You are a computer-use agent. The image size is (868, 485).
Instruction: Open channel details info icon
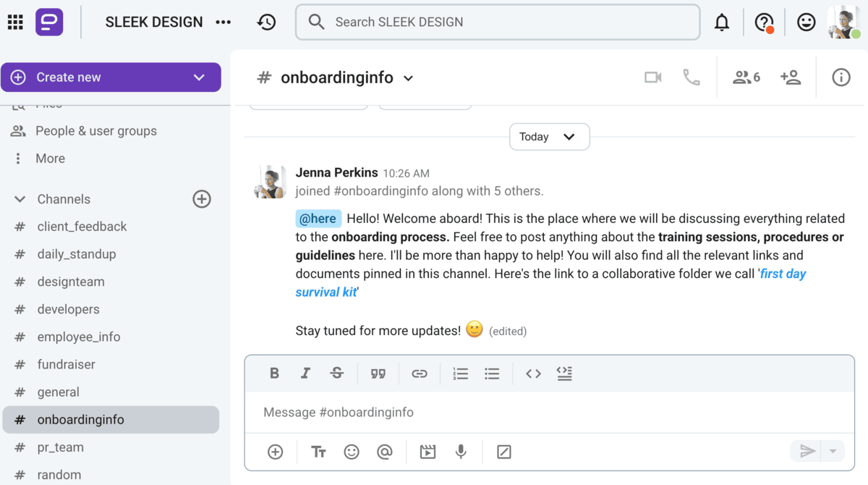841,77
